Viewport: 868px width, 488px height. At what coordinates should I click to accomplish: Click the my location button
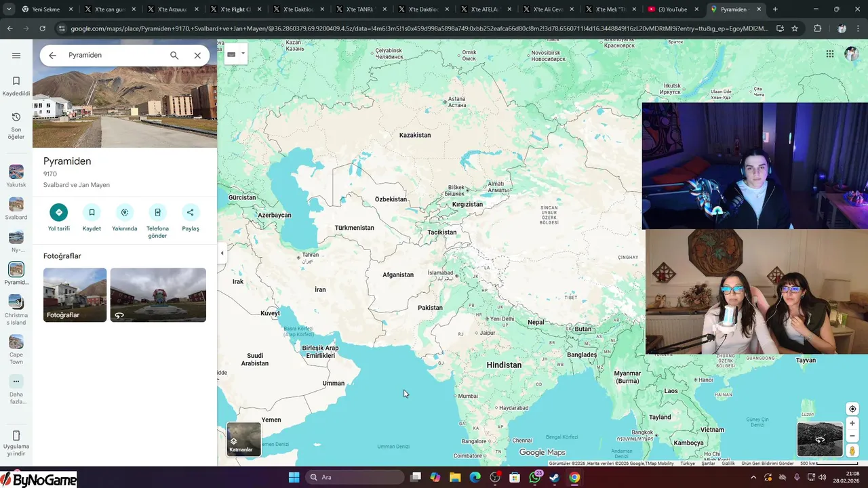tap(852, 409)
